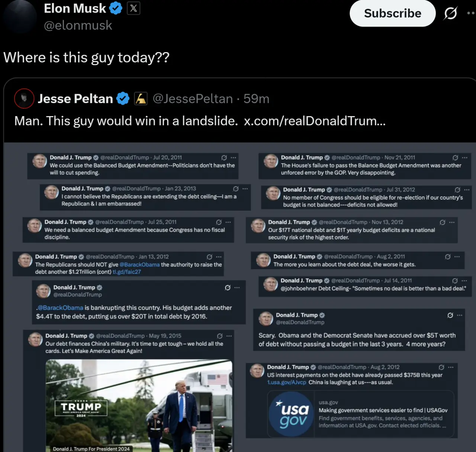This screenshot has width=476, height=452.
Task: Open more options on the May 19, 2015 tweet
Action: 229,336
